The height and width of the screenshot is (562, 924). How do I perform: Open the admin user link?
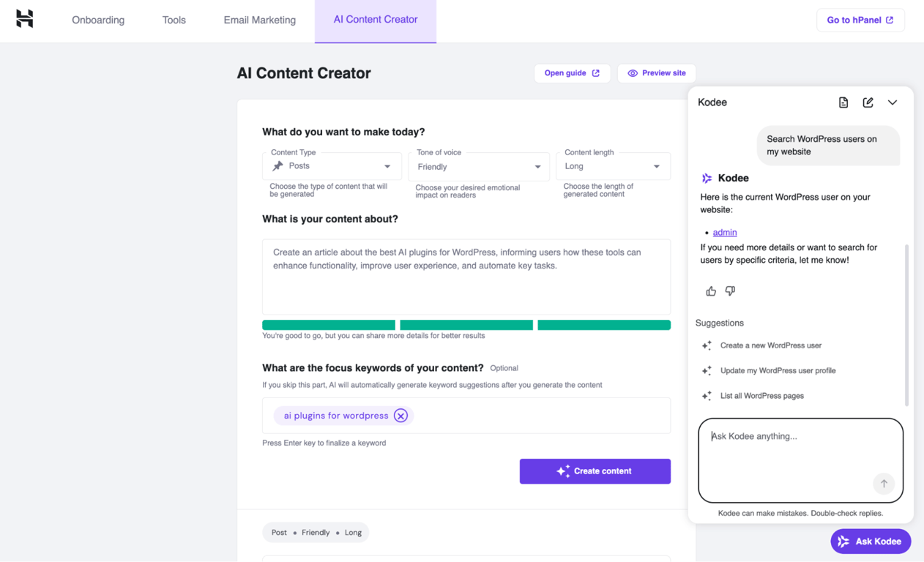click(x=724, y=232)
